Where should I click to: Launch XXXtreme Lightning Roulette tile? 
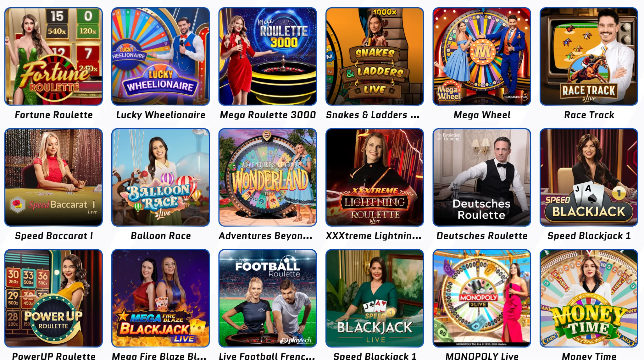point(375,177)
